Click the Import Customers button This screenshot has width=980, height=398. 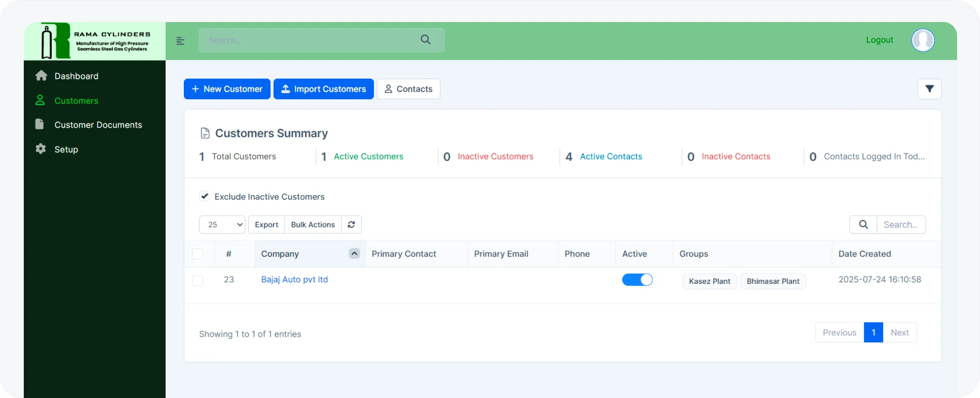coord(324,89)
